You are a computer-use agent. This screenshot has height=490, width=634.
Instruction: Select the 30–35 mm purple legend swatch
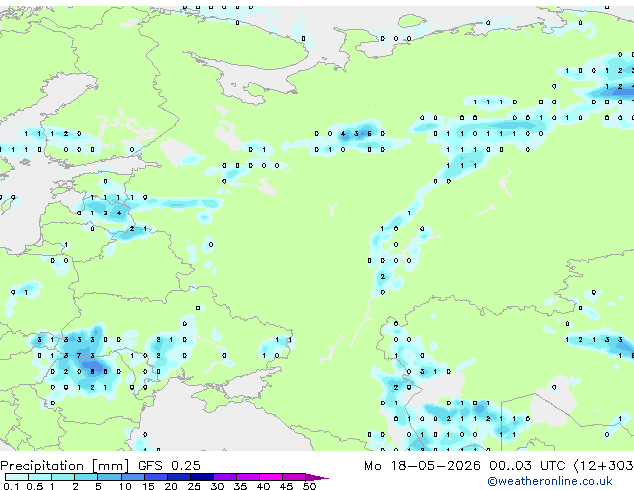(225, 477)
